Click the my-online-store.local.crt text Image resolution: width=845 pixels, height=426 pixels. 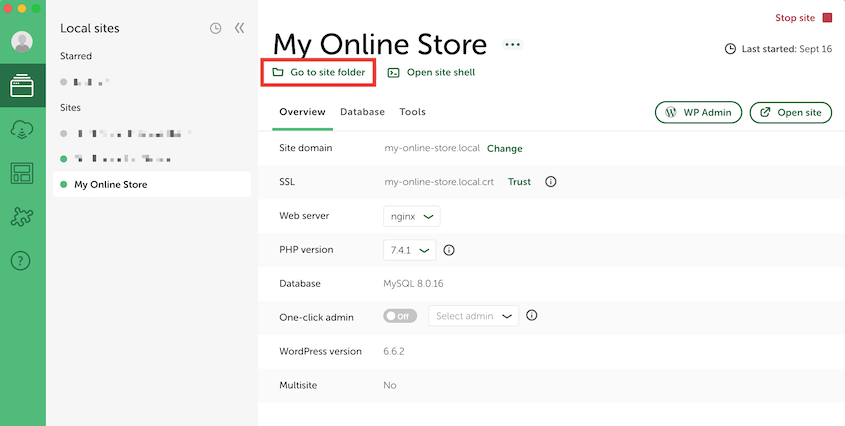point(439,182)
